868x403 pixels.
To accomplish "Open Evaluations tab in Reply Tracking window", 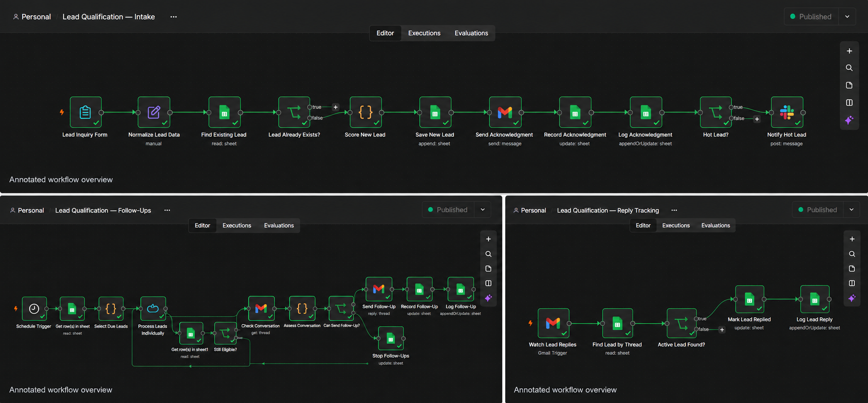I will pyautogui.click(x=716, y=225).
